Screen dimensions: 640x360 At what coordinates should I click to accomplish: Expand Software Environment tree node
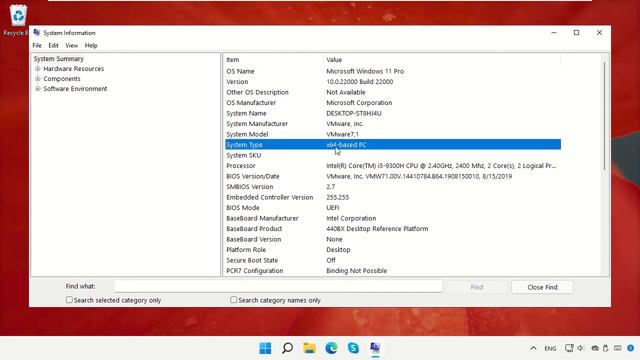click(x=38, y=89)
